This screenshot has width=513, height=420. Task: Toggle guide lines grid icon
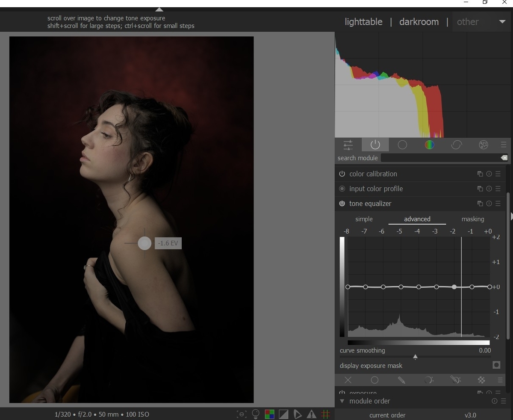[326, 414]
